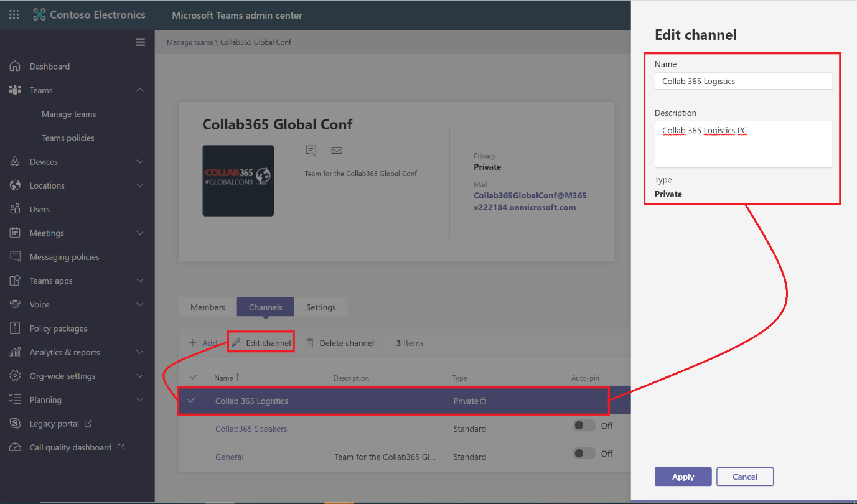Screen dimensions: 857x504
Task: Expand the Voice section chevron
Action: 139,304
